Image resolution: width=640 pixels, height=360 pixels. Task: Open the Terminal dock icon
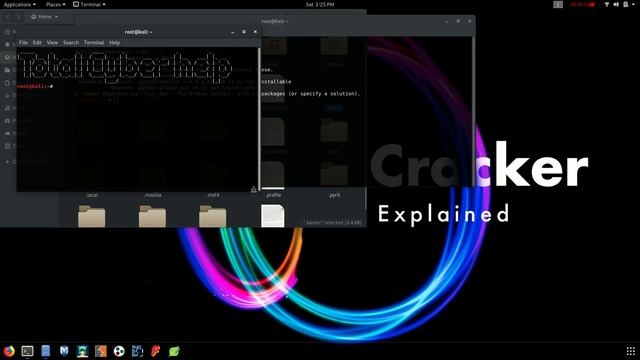[x=27, y=351]
